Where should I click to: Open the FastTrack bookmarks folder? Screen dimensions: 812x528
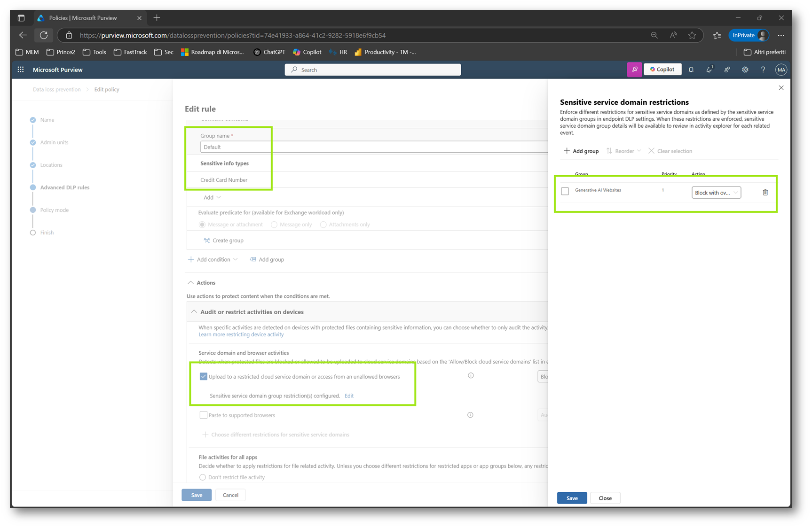coord(130,52)
